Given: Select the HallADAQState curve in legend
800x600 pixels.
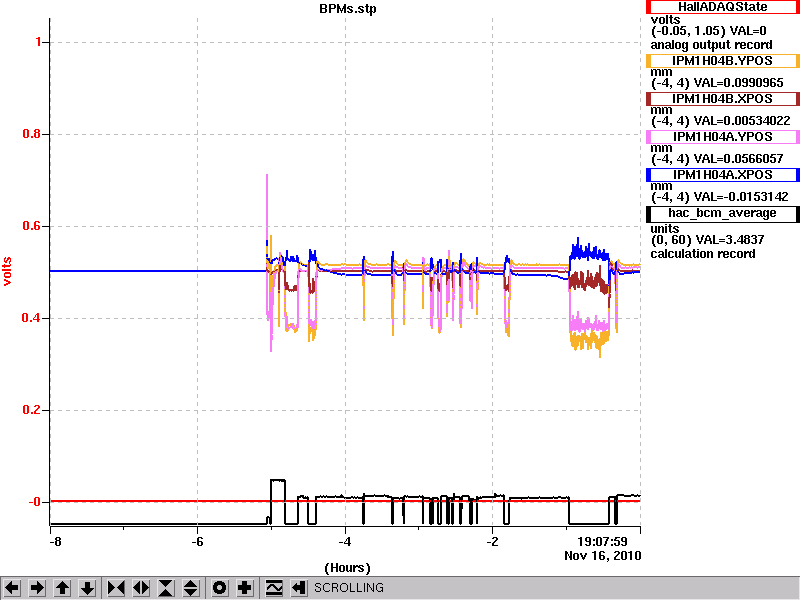Looking at the screenshot, I should [722, 7].
